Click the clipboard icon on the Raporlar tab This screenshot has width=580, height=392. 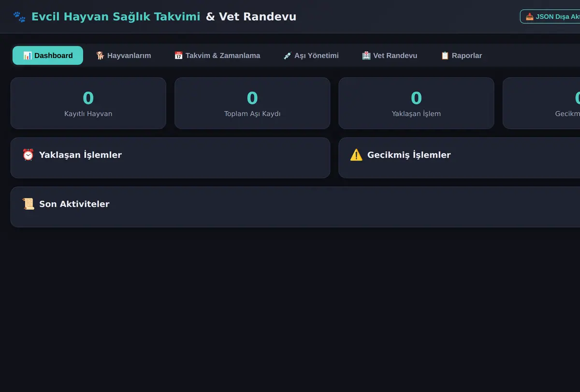[x=445, y=56]
